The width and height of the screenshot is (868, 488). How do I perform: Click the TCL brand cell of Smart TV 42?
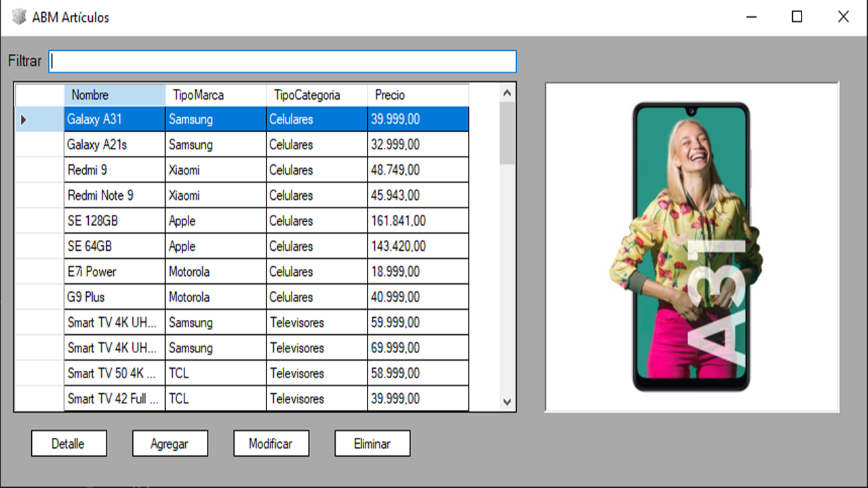(x=216, y=399)
